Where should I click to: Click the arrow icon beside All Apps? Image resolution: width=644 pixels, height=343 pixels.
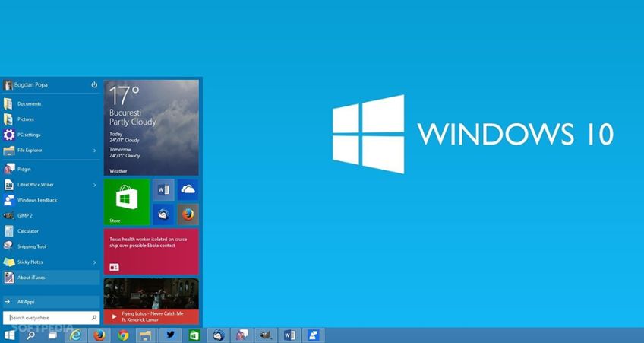pos(8,302)
